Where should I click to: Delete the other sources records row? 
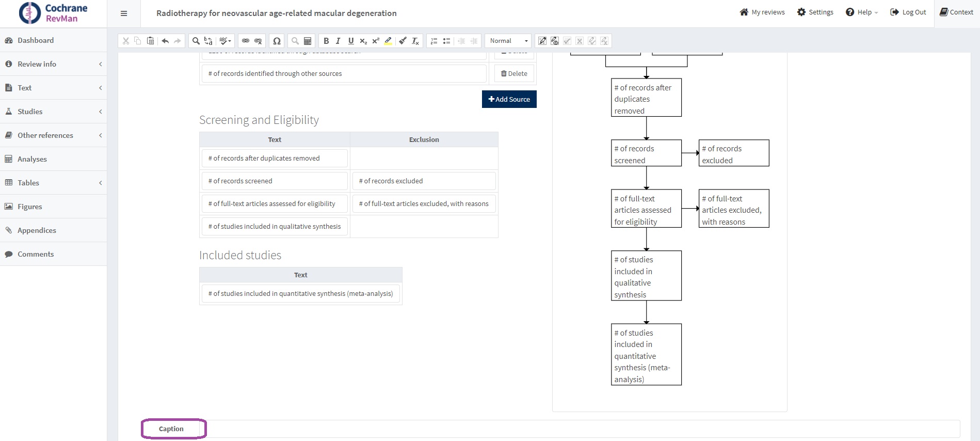coord(514,74)
